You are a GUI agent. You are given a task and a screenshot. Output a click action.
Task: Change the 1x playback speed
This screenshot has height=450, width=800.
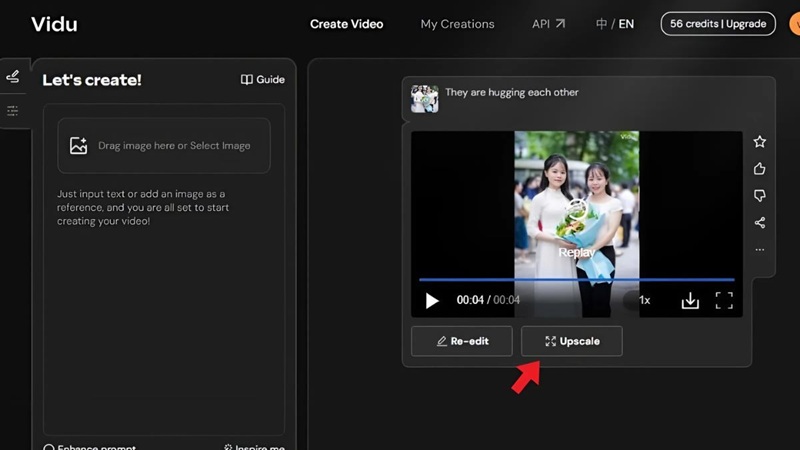(644, 300)
